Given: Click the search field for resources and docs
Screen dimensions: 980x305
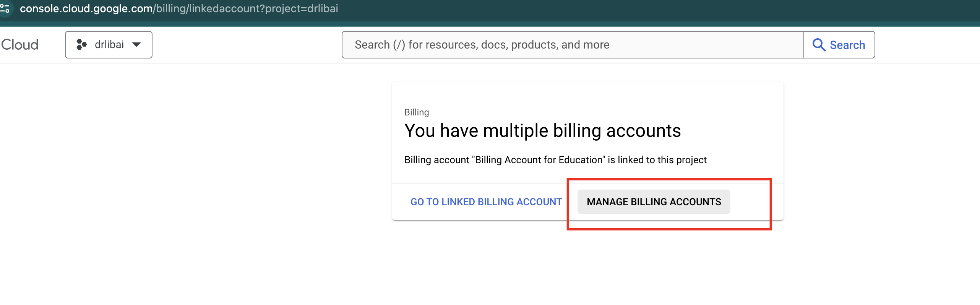Looking at the screenshot, I should coord(573,45).
